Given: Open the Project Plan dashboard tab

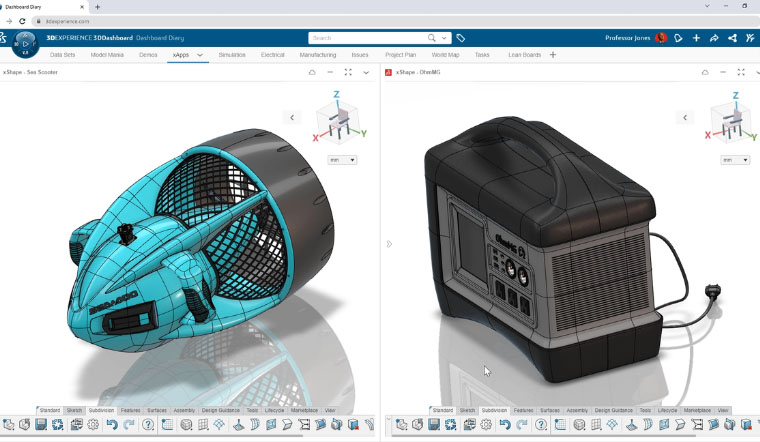Looking at the screenshot, I should click(400, 55).
